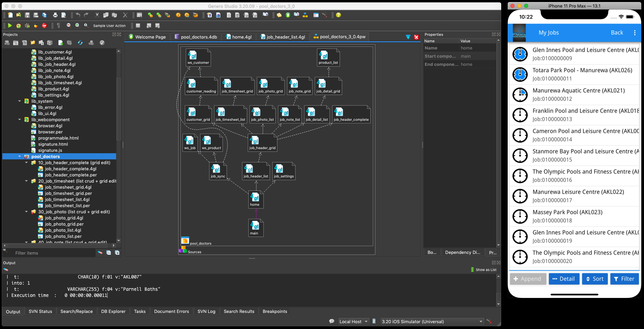Open the Local Host dropdown
The image size is (644, 329).
(354, 321)
